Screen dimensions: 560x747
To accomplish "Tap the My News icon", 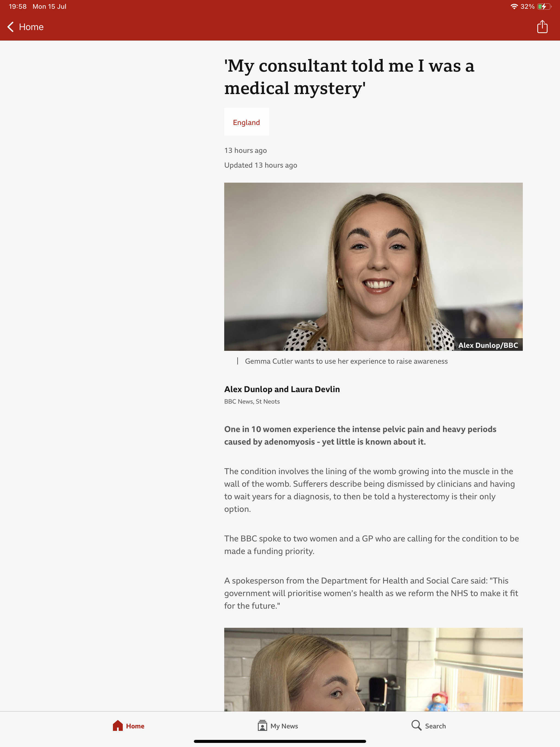I will coord(262,725).
